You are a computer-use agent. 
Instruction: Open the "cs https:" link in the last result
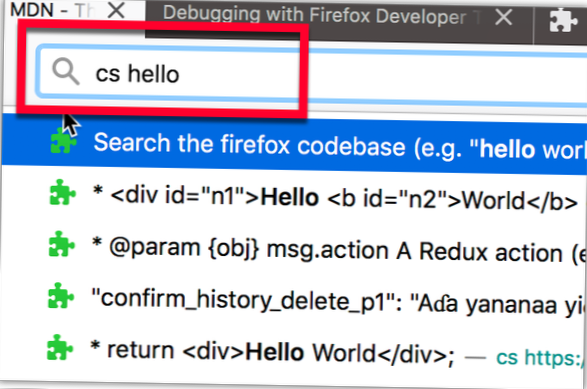(539, 358)
